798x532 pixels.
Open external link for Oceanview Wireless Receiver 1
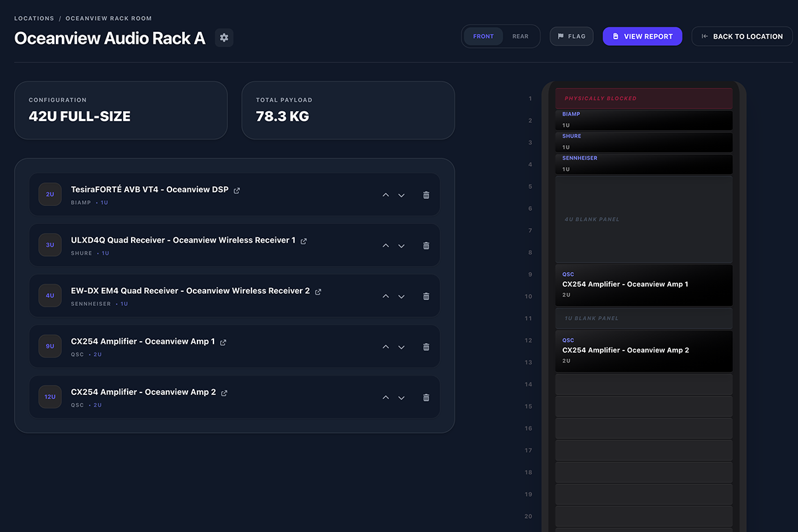(x=304, y=241)
